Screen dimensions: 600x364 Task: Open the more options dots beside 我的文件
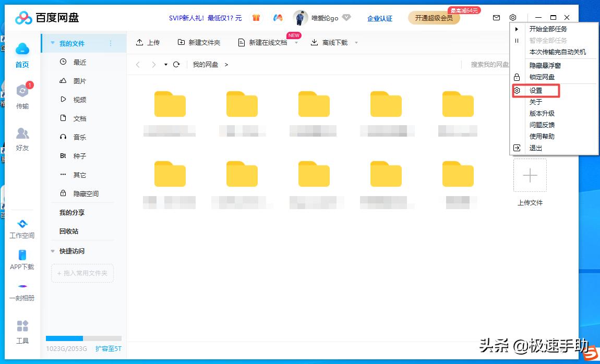click(x=111, y=43)
